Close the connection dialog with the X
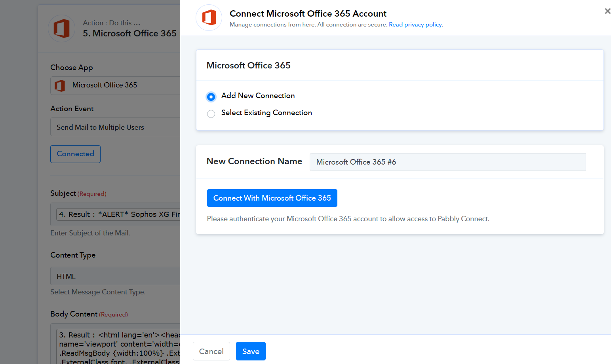The height and width of the screenshot is (364, 611). point(607,11)
